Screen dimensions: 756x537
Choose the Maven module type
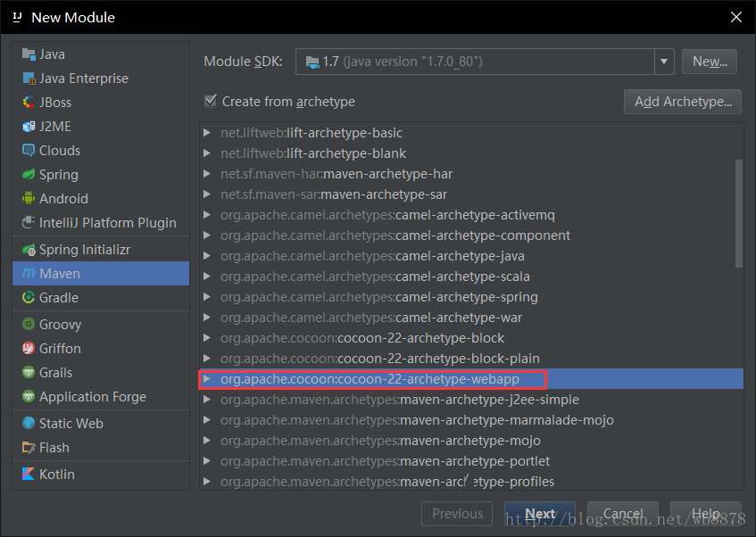coord(101,273)
